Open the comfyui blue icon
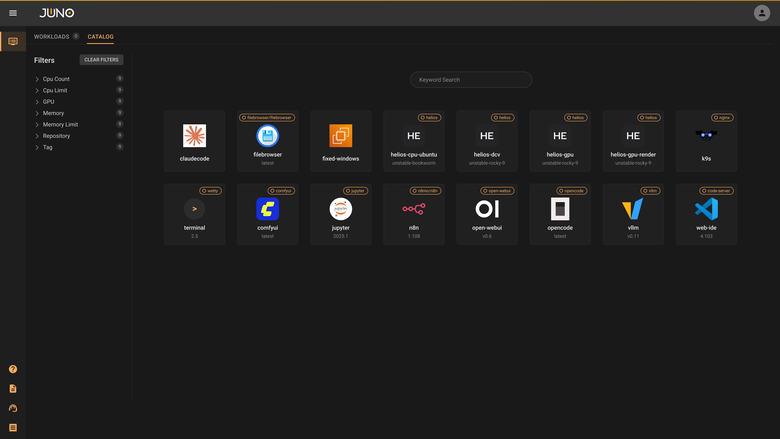 (x=268, y=209)
